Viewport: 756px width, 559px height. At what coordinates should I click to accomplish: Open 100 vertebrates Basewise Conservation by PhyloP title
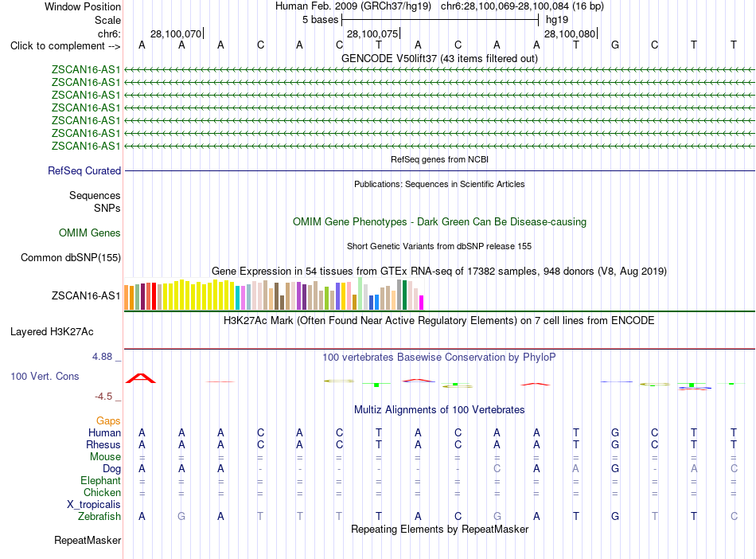click(438, 358)
